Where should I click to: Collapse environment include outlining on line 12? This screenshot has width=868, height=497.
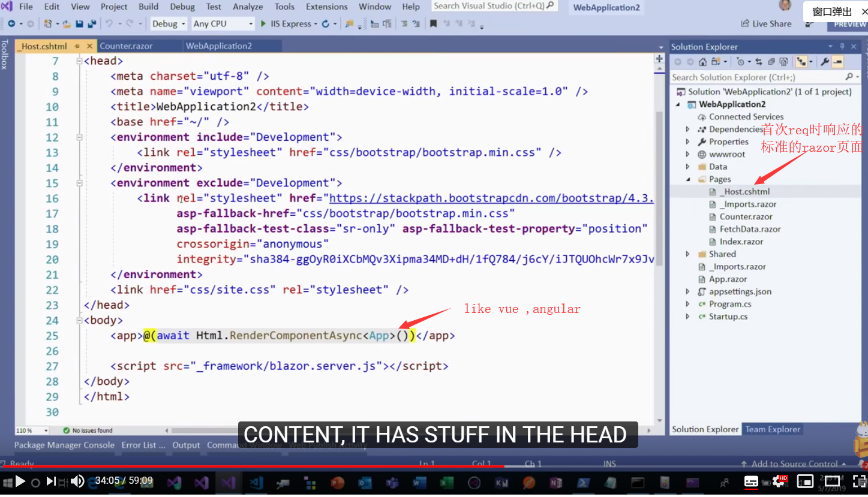79,137
